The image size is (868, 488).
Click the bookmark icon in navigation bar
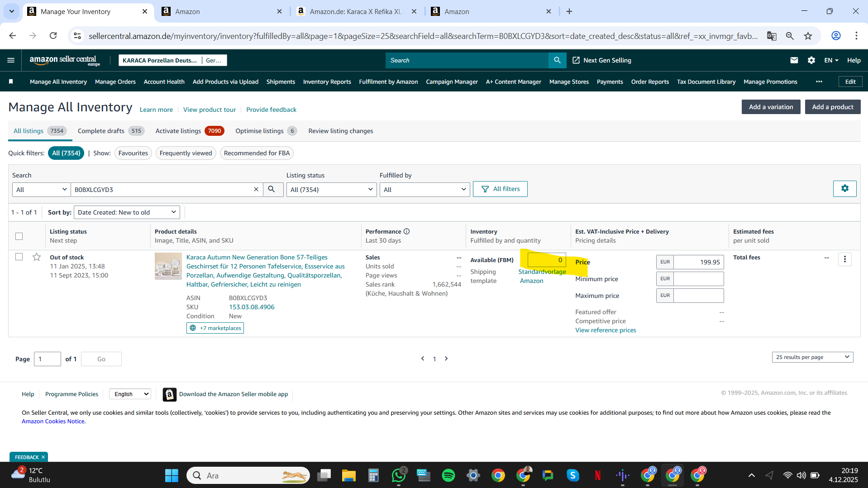11,81
